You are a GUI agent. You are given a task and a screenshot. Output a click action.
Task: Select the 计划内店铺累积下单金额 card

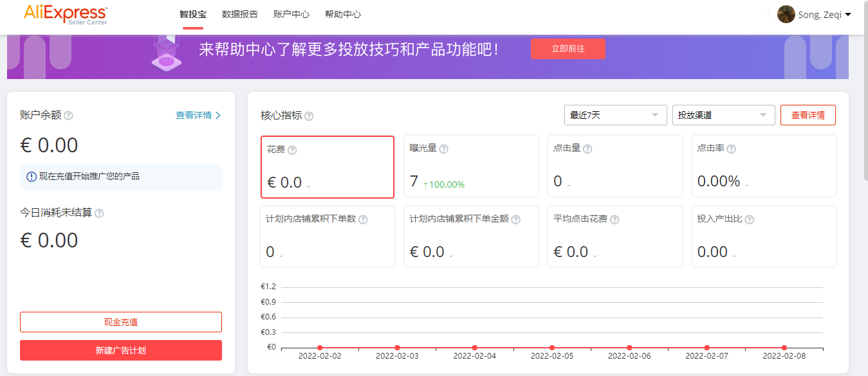pyautogui.click(x=471, y=237)
